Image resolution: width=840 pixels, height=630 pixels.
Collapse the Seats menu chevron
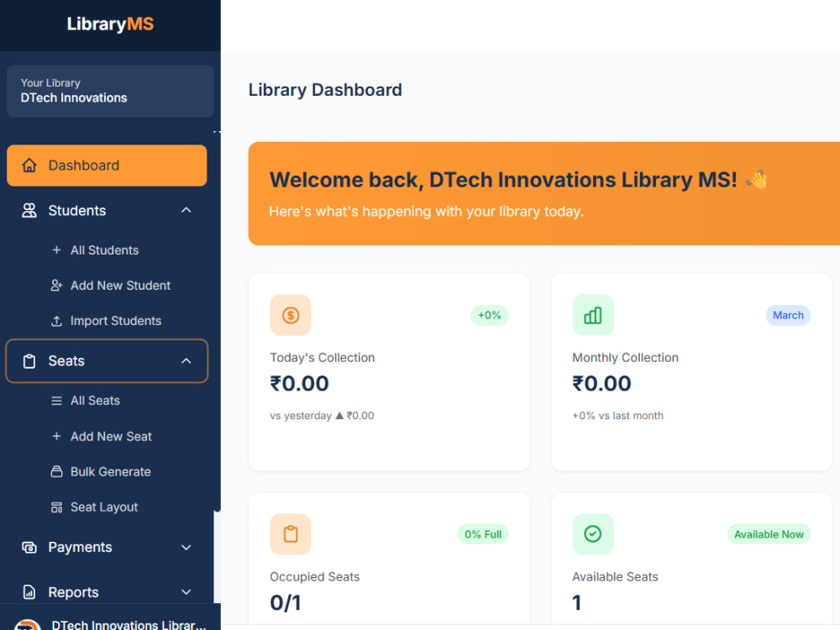186,361
